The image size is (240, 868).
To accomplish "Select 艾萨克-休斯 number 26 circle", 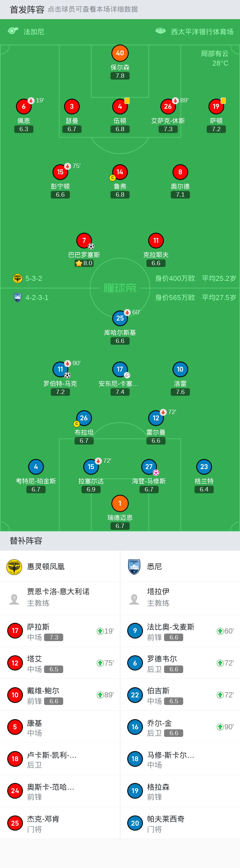I will (x=168, y=106).
